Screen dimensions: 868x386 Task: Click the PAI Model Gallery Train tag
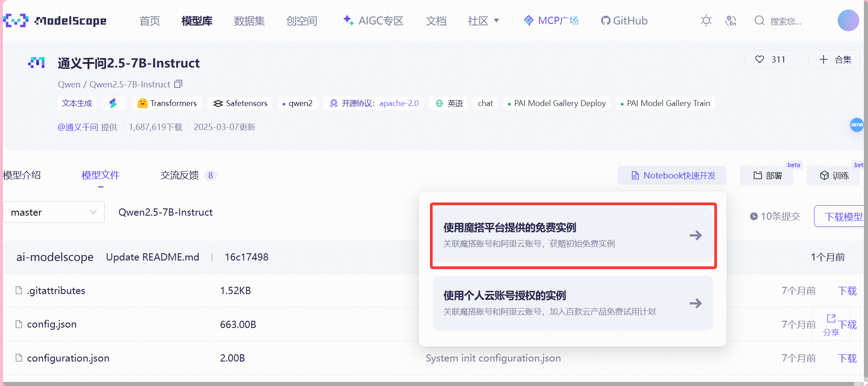(665, 103)
